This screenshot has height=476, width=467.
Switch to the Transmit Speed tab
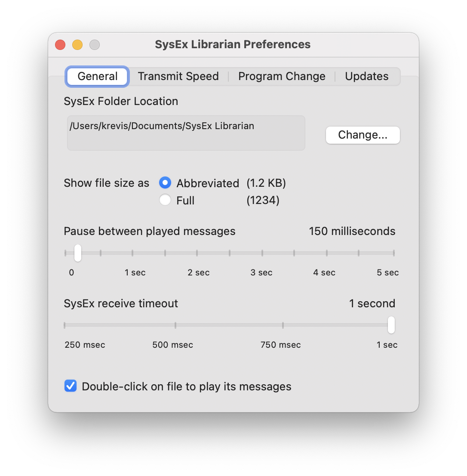178,76
